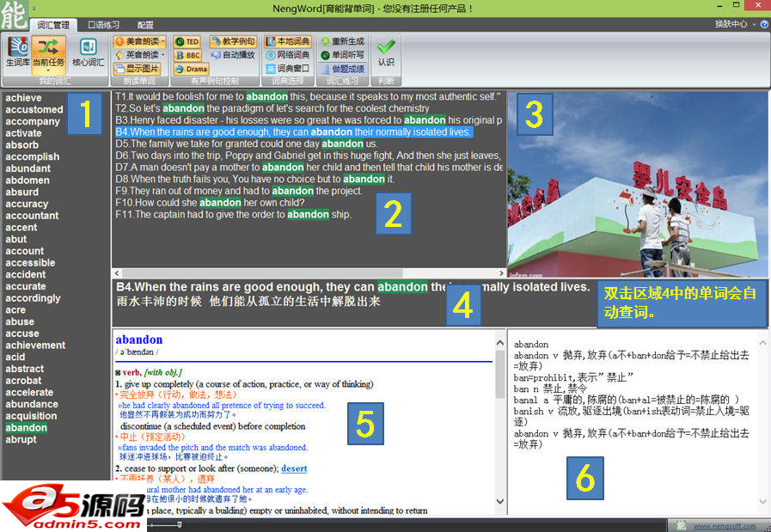The height and width of the screenshot is (532, 771).
Task: Select sentence T2 about coolest chemistry
Action: pos(272,108)
